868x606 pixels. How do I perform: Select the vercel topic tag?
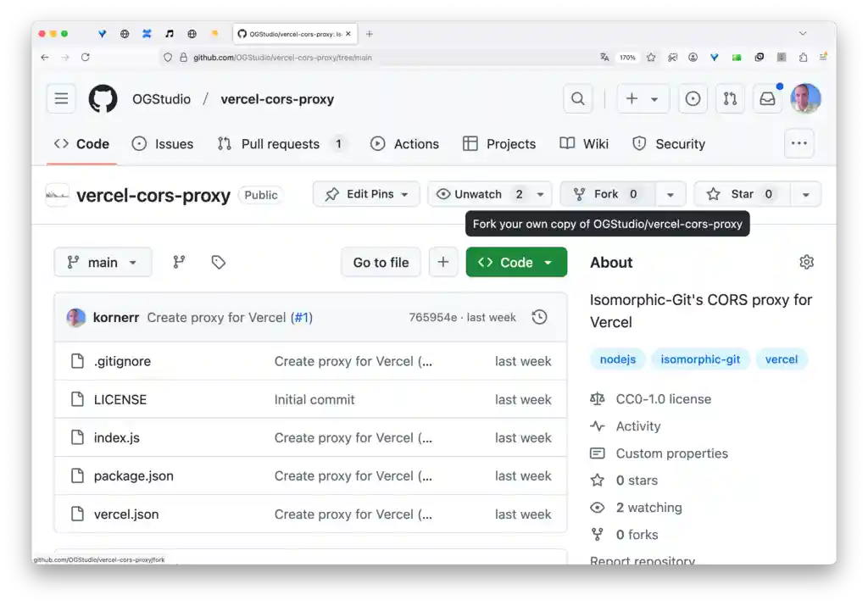[x=781, y=359]
